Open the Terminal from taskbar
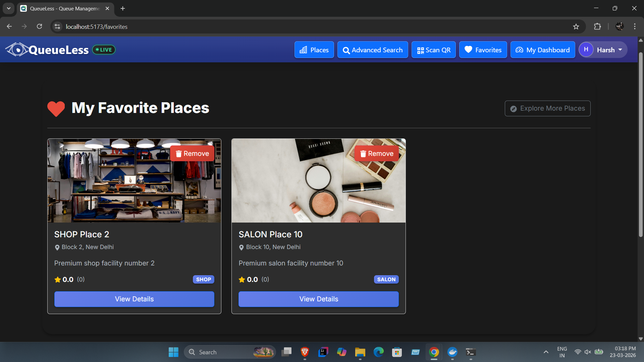The image size is (644, 362). pyautogui.click(x=471, y=352)
